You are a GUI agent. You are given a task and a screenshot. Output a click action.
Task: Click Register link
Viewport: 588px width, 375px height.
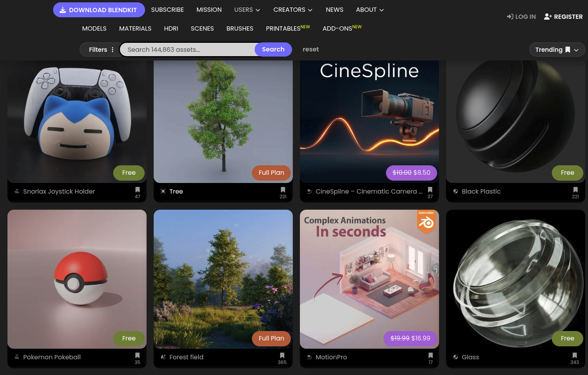click(563, 16)
